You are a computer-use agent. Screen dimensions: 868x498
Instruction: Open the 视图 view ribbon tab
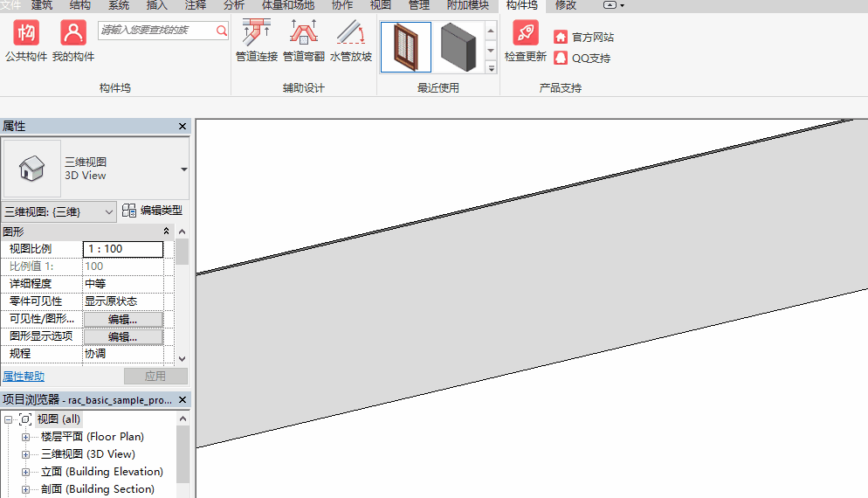tap(381, 5)
